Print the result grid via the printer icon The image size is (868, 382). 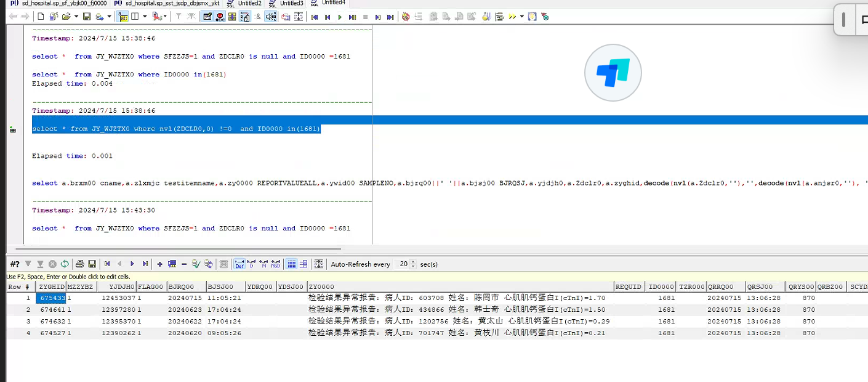[79, 264]
